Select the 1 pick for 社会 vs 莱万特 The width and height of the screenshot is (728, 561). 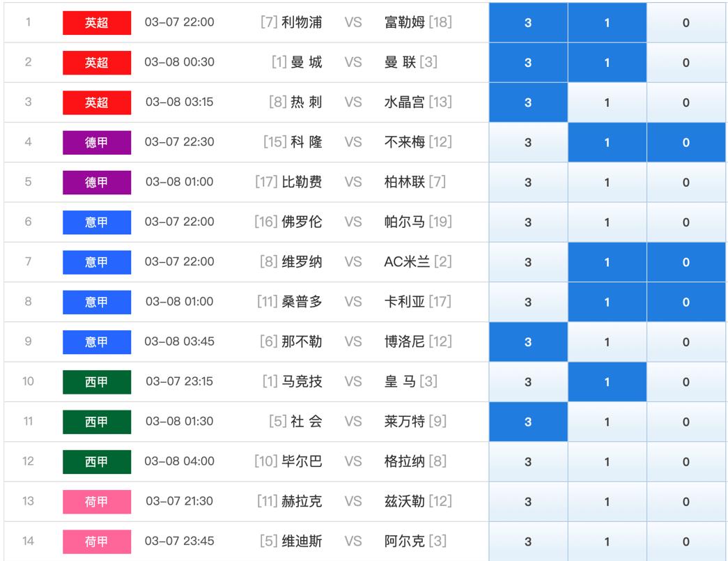tap(607, 422)
